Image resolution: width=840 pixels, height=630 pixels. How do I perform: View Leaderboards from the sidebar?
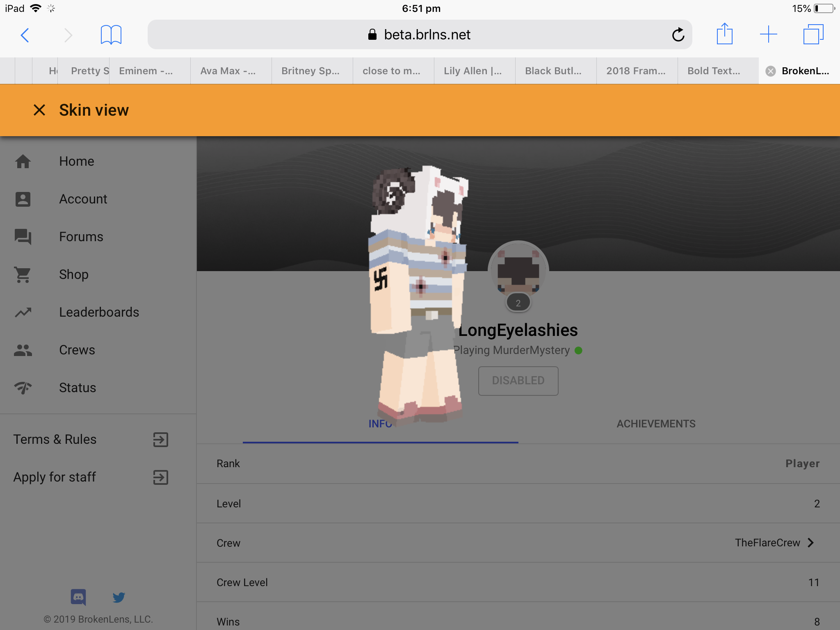tap(98, 312)
